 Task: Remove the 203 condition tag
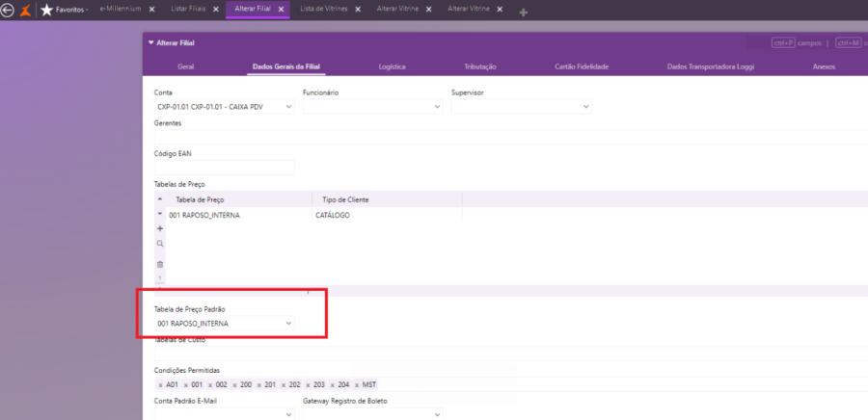coord(308,385)
